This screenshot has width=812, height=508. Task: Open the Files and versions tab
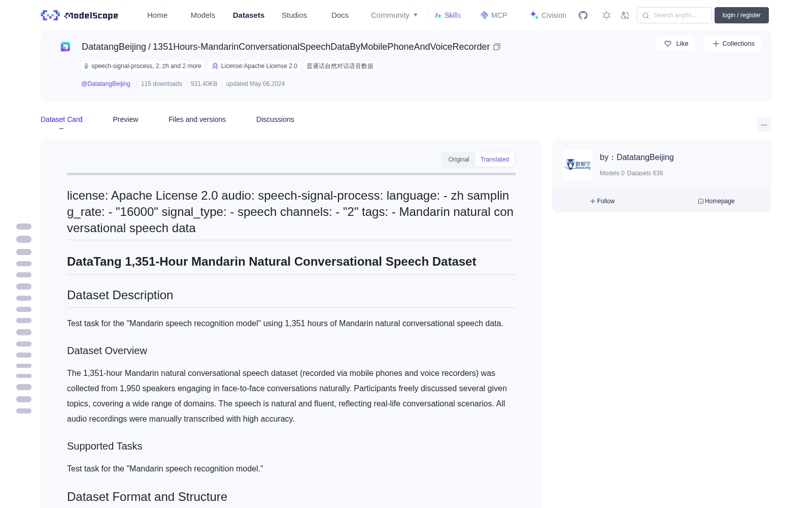point(197,119)
